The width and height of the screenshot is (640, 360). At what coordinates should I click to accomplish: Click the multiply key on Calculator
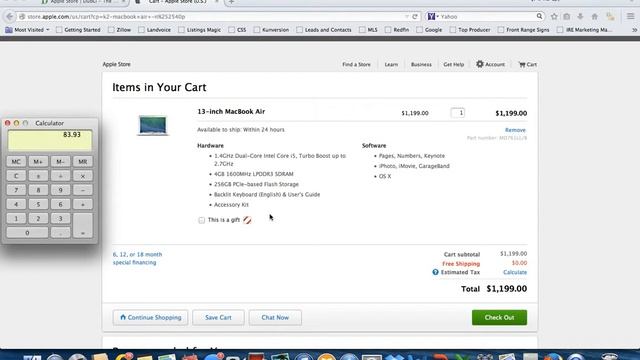click(82, 176)
